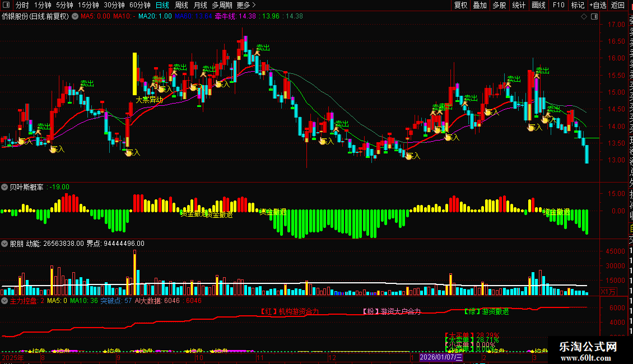Click month 12 on the time axis
633x364 pixels.
click(332, 357)
